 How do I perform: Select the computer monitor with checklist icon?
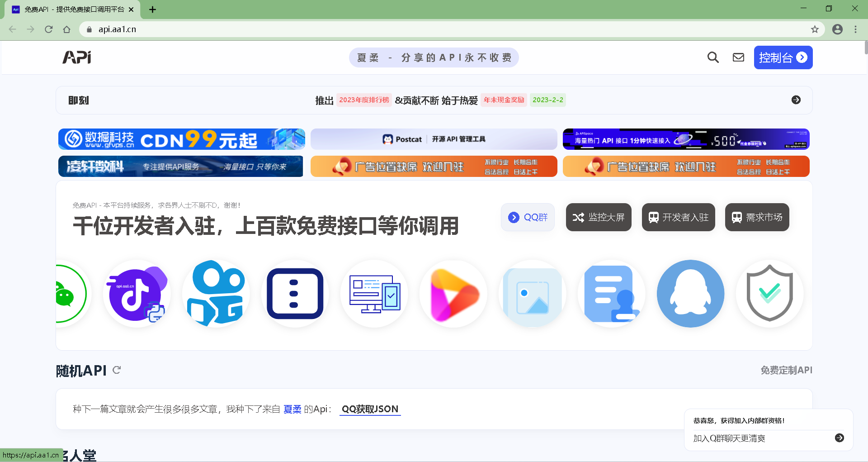pos(374,294)
